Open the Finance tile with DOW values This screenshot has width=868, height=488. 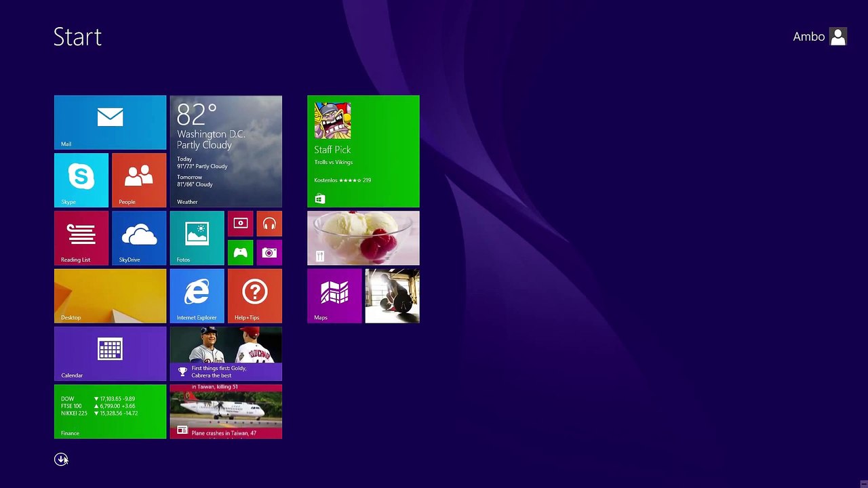(110, 411)
